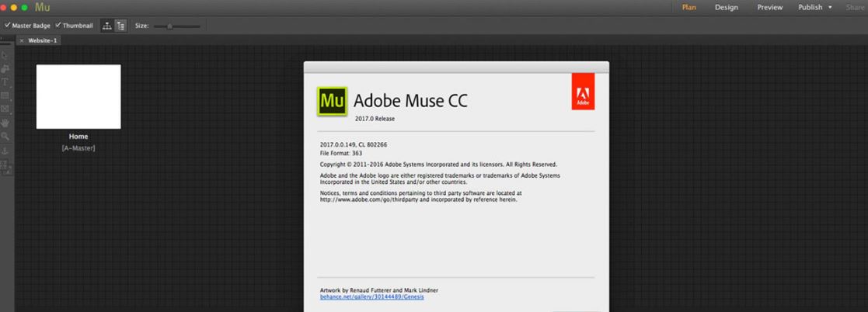Click the Home page label

click(78, 137)
